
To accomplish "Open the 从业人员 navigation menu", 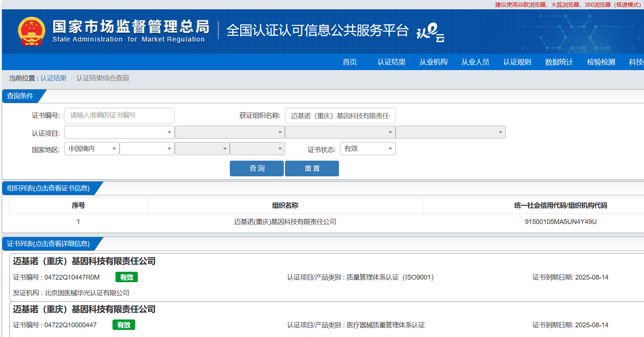I will [x=475, y=62].
